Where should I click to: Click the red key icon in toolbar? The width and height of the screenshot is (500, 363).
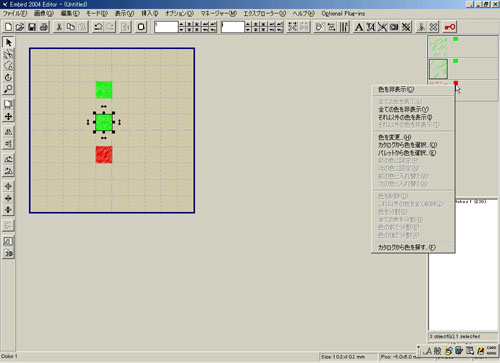[x=450, y=27]
